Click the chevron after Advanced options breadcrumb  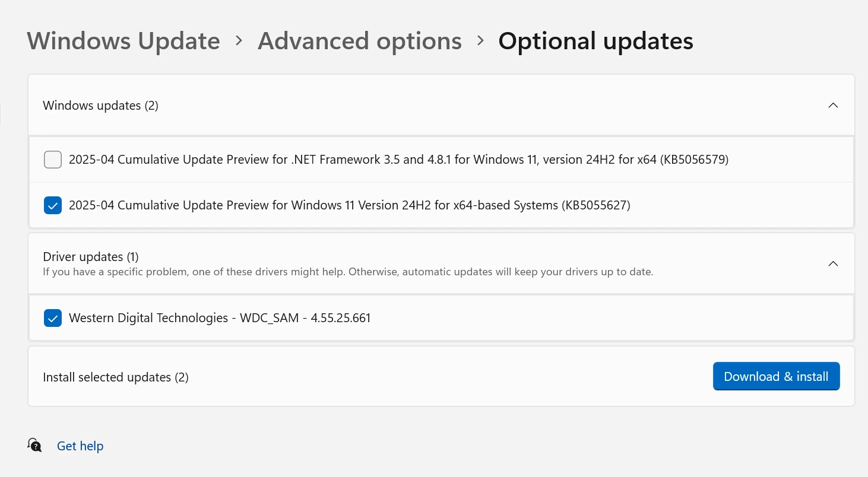pyautogui.click(x=480, y=40)
